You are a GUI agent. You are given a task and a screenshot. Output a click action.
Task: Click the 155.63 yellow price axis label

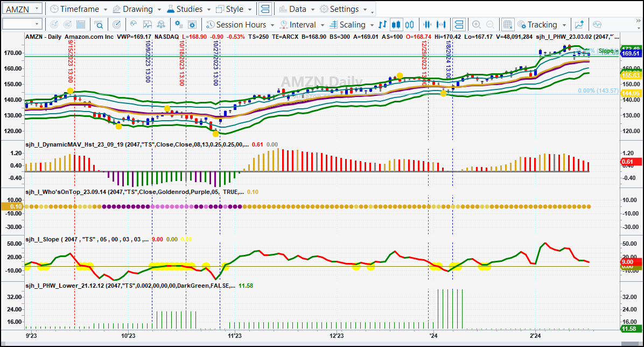coord(631,75)
